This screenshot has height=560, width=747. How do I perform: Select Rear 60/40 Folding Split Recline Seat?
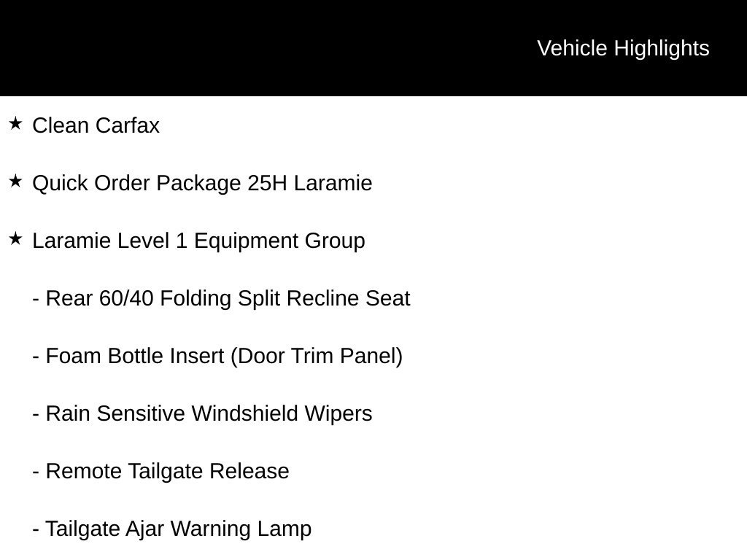coord(221,298)
